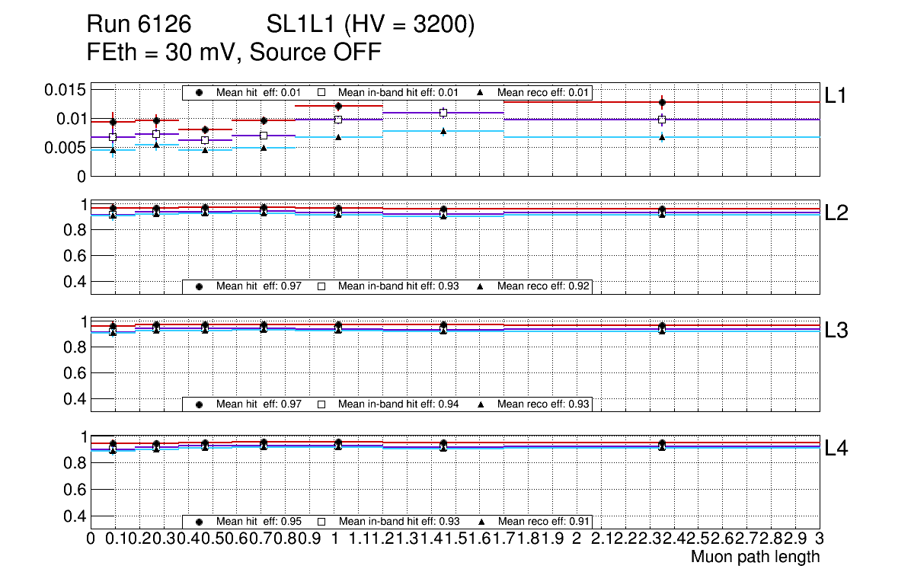This screenshot has height=588, width=911.
Task: Click 'Mean in-band hit eff: 0.93' in L4 legend
Action: (x=398, y=522)
